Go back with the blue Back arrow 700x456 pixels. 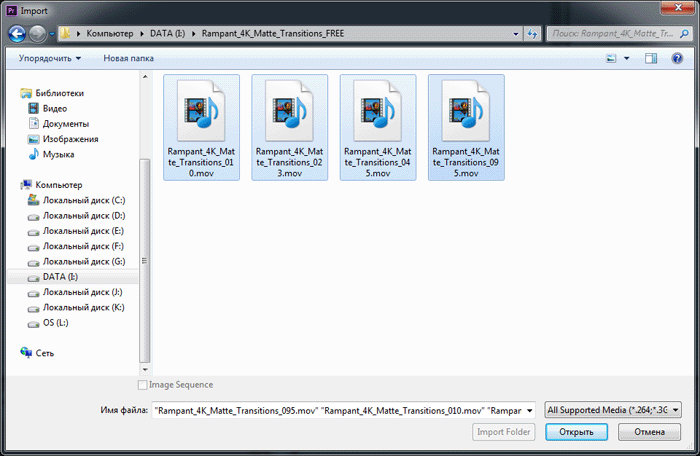(x=17, y=34)
